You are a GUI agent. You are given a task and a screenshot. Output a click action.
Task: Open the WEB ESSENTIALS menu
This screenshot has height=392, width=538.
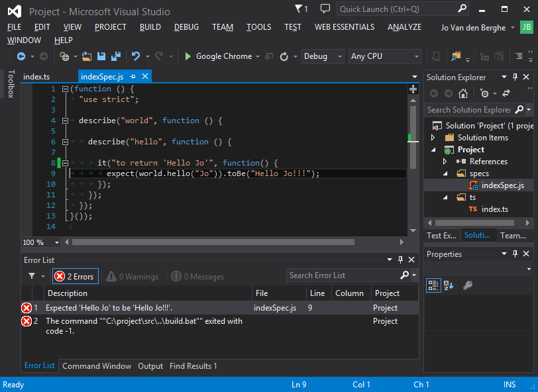click(x=345, y=27)
